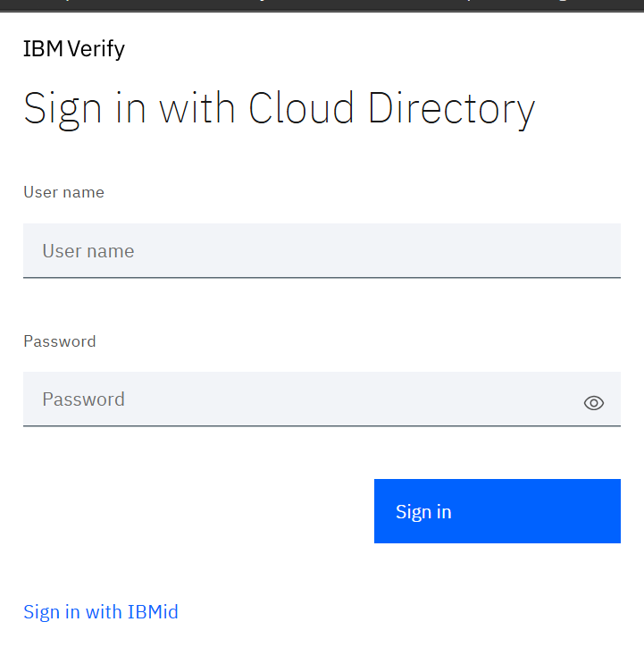Viewport: 644px width, 647px height.
Task: Click the blue Sign in button
Action: (x=498, y=511)
